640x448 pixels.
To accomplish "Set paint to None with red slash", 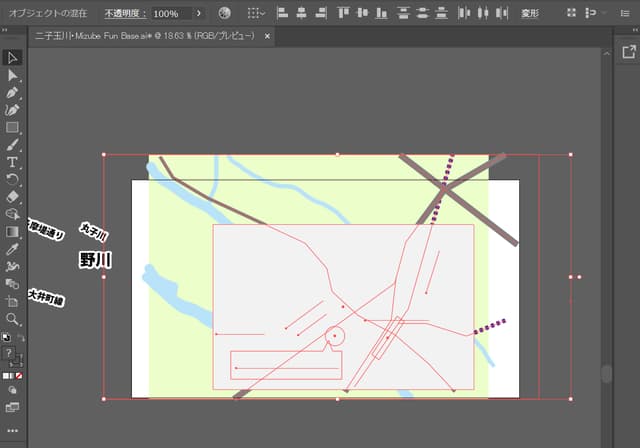I will [19, 376].
